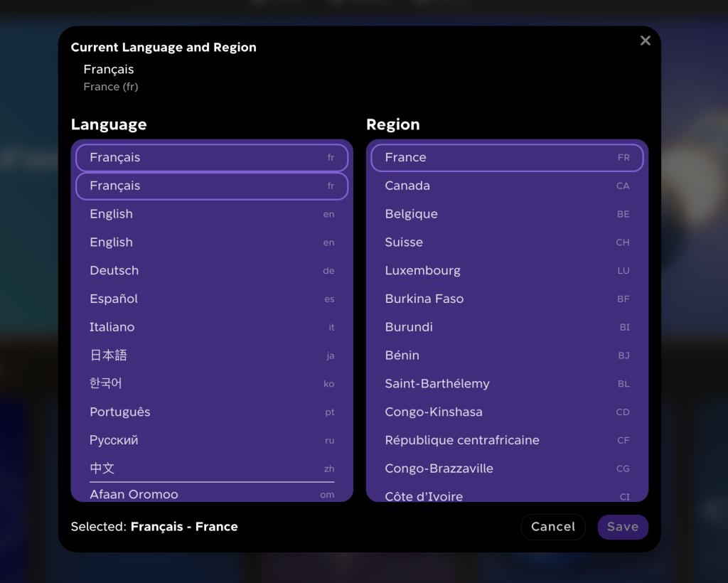
Task: Pick Luxembourg from the Region list
Action: [x=507, y=271]
